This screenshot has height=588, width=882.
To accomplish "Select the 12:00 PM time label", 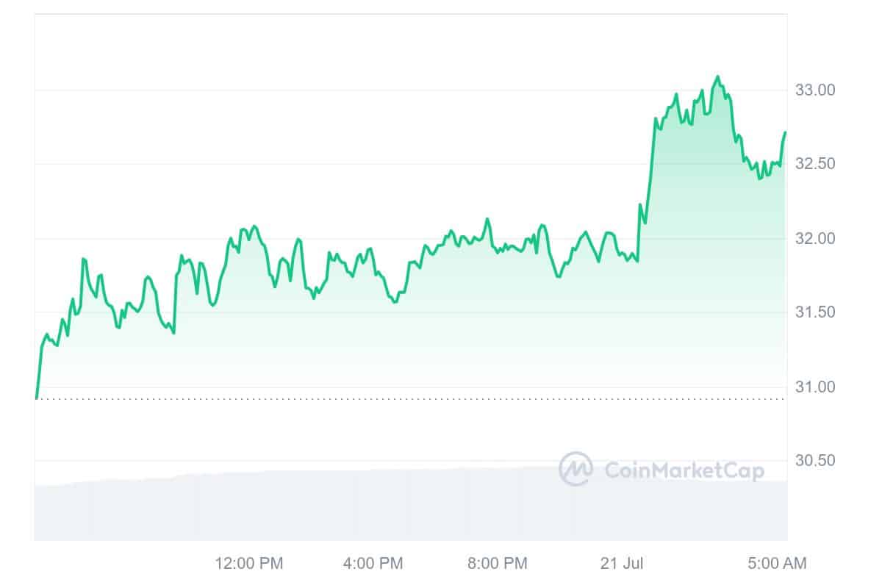I will tap(249, 564).
